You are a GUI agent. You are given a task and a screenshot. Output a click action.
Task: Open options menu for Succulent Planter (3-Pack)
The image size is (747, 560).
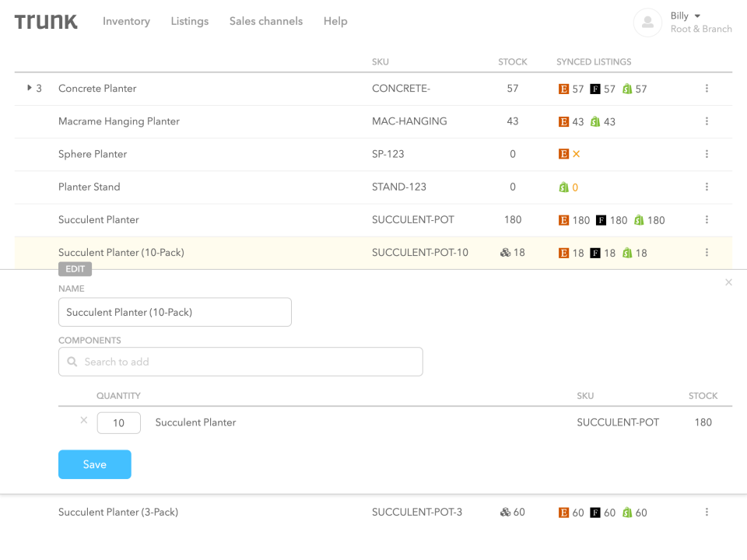(707, 513)
